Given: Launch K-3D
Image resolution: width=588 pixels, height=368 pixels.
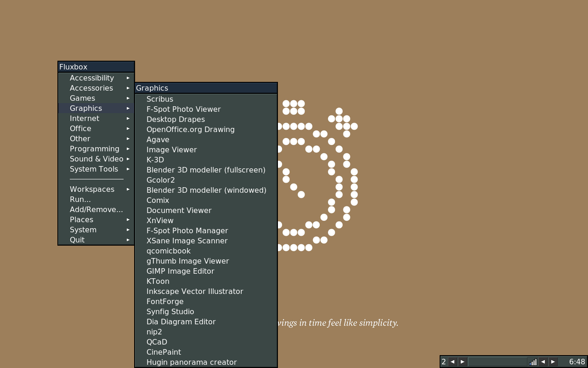Looking at the screenshot, I should click(x=206, y=160).
